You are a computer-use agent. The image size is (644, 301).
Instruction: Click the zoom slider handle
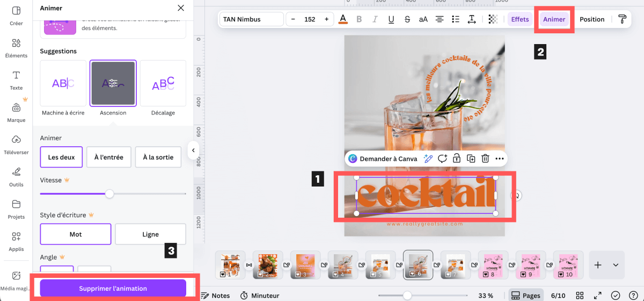pyautogui.click(x=407, y=296)
